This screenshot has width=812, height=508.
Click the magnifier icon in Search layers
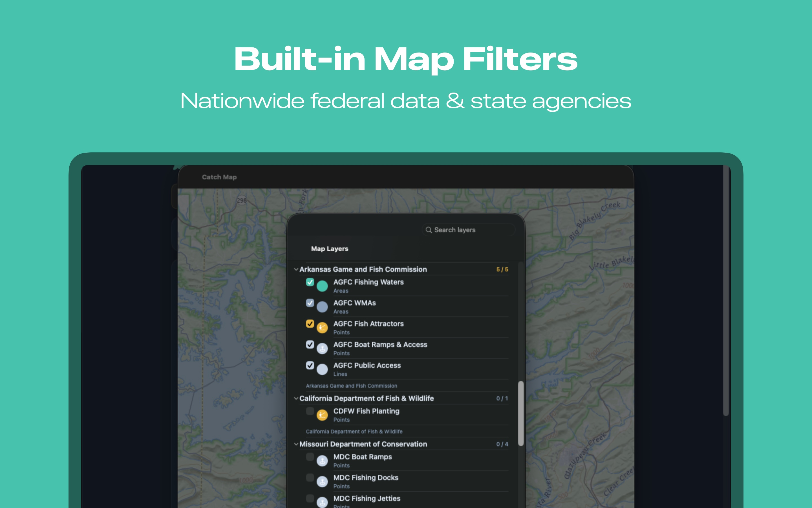click(x=429, y=230)
